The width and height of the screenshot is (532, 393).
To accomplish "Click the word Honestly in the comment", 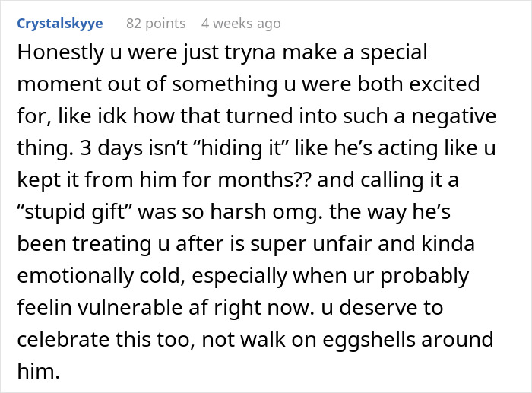I will point(61,53).
